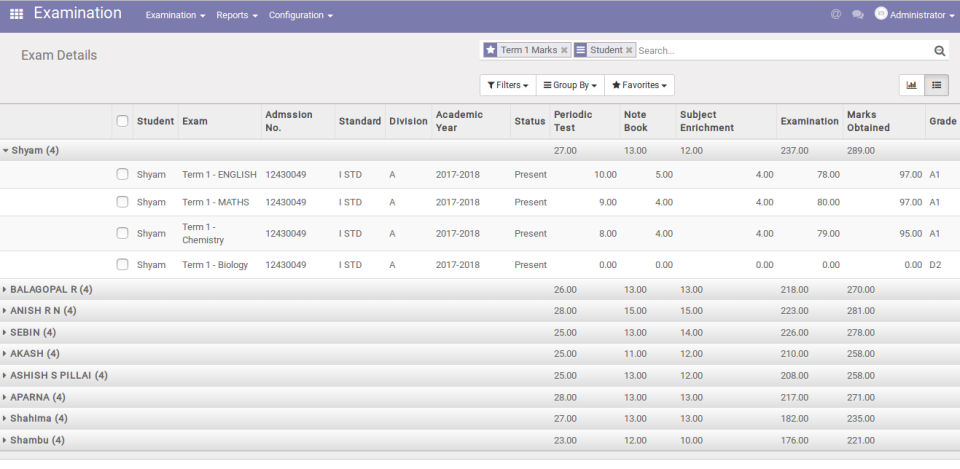Viewport: 960px width, 469px height.
Task: Toggle the select-all header checkbox
Action: point(122,121)
